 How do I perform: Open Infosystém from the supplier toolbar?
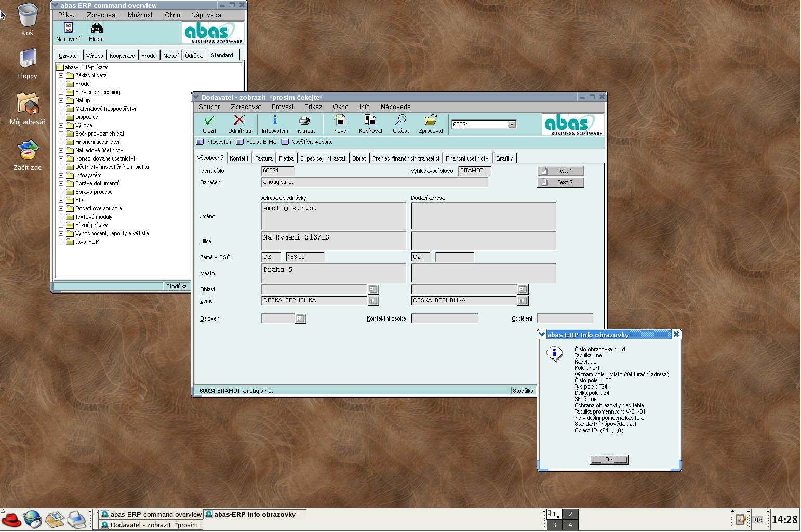click(274, 121)
